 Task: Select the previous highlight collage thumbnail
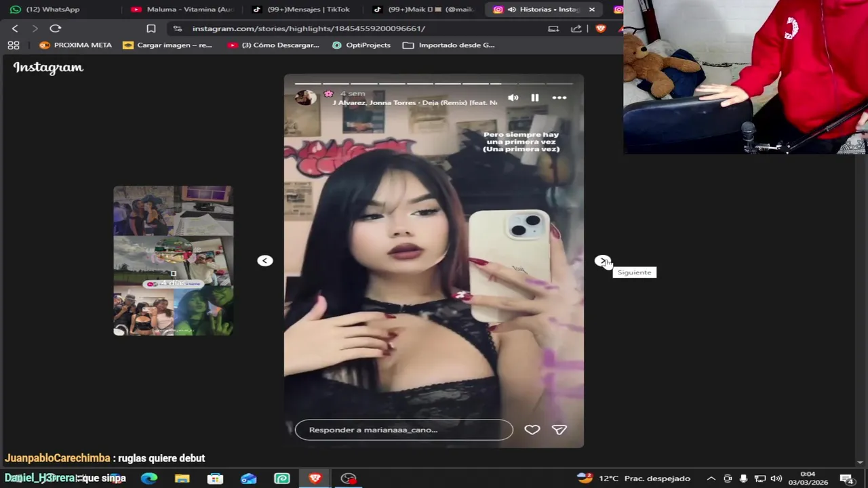173,260
